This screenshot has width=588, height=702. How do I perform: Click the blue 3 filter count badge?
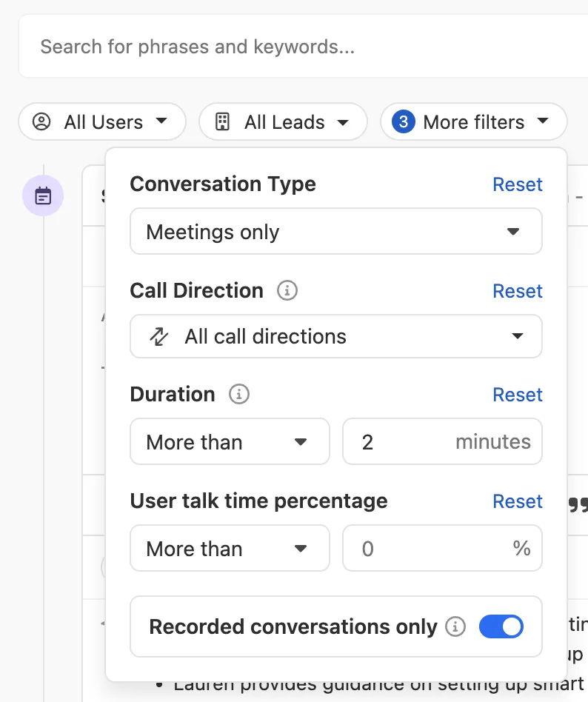pyautogui.click(x=403, y=121)
